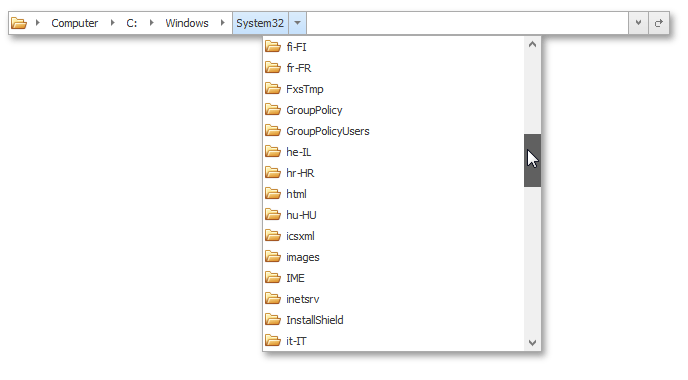Click the folder icon next to hr-HR
The image size is (688, 380).
point(273,172)
